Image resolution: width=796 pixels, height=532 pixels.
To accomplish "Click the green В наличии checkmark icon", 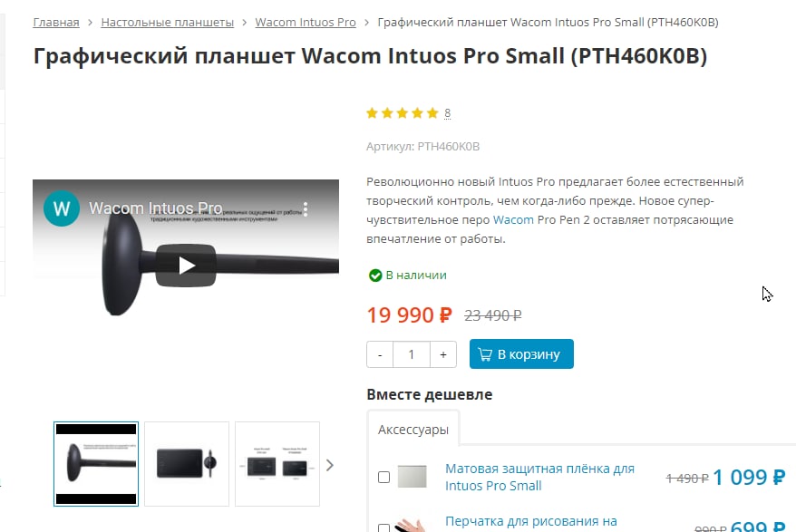I will (375, 276).
